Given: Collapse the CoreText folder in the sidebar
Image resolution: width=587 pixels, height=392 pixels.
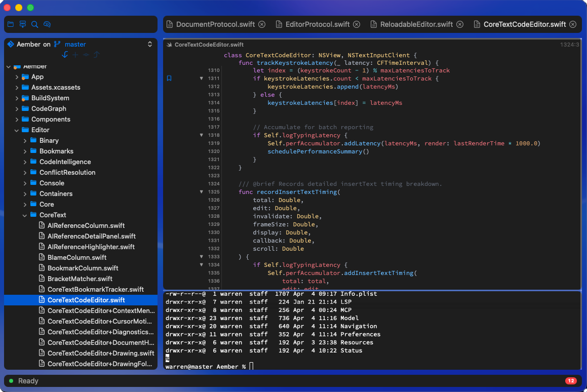Looking at the screenshot, I should (x=24, y=215).
